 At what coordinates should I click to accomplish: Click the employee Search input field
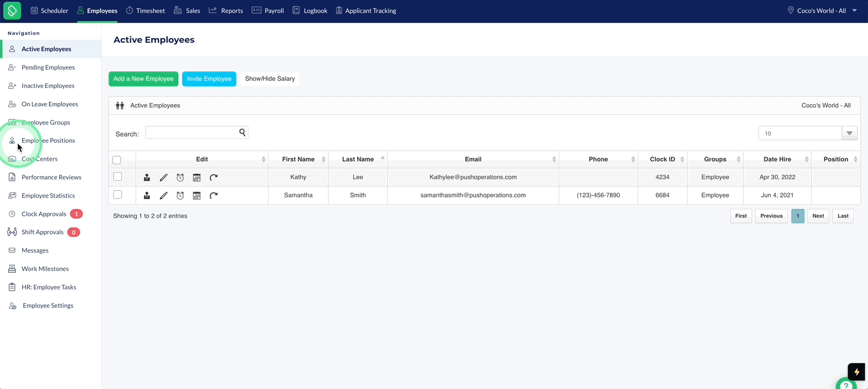197,132
